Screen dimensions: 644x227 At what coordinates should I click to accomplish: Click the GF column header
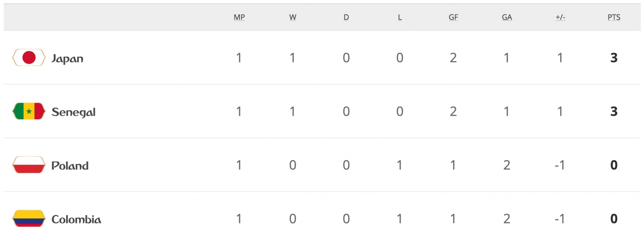(x=453, y=17)
